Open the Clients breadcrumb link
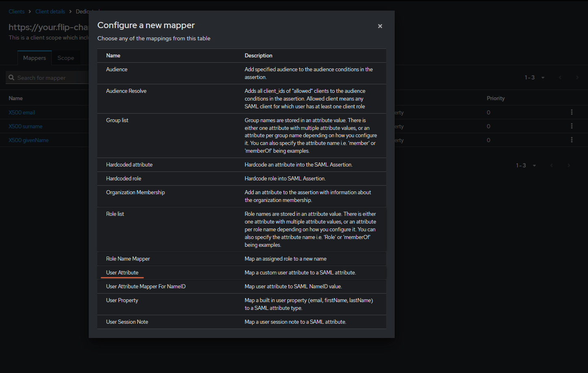 17,11
